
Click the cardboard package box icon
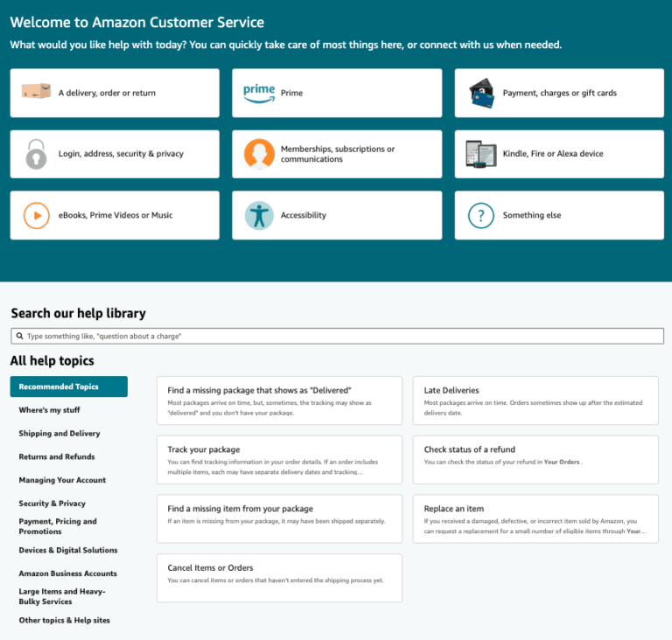point(37,91)
